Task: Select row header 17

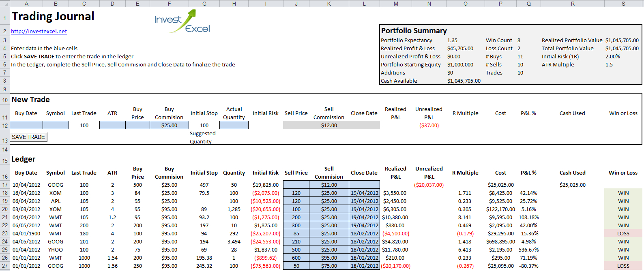Action: pos(5,185)
